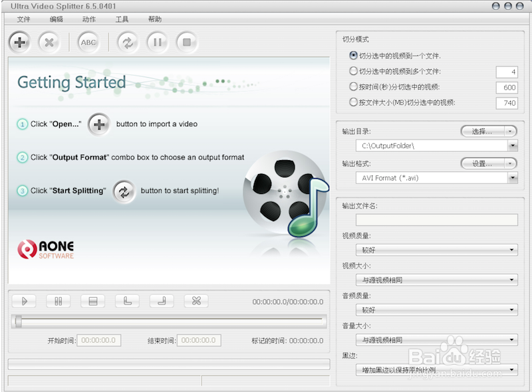
Task: Click the ABC rename toolbar button
Action: pos(88,43)
